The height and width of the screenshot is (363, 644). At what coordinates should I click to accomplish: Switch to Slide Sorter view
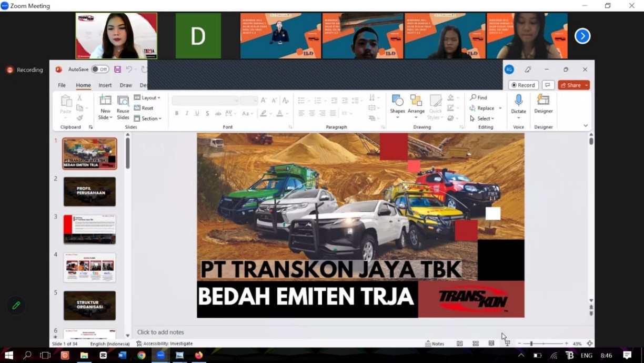click(476, 344)
